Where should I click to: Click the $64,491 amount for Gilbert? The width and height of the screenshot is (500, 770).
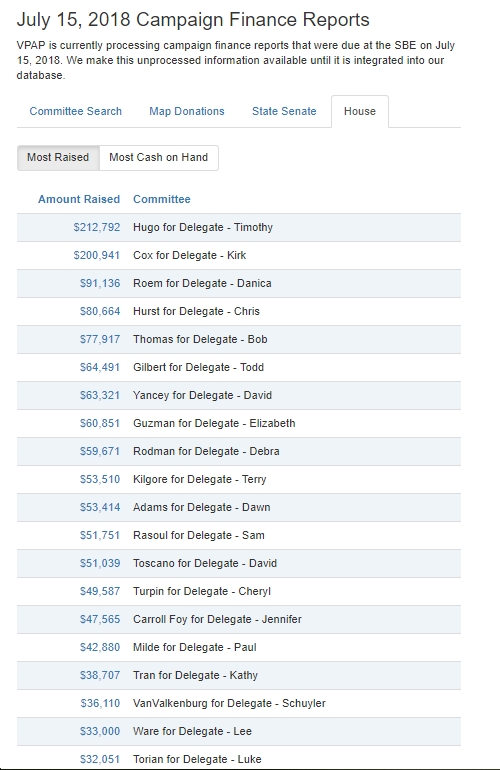100,367
